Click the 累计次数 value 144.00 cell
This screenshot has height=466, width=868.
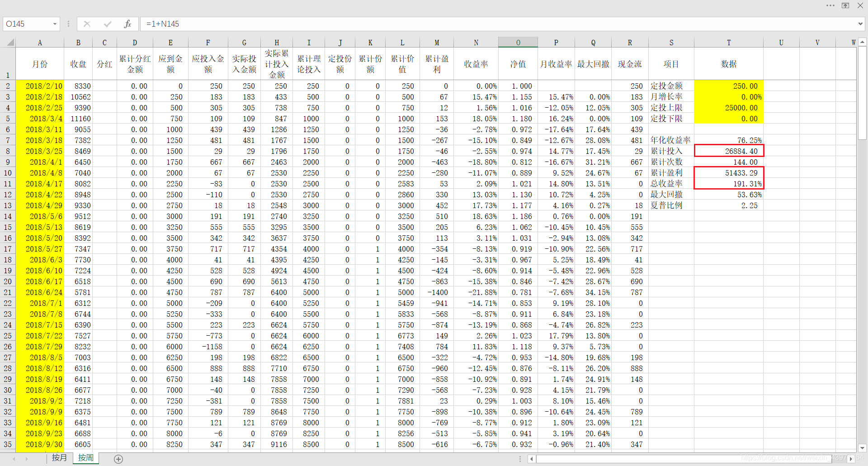pos(729,162)
